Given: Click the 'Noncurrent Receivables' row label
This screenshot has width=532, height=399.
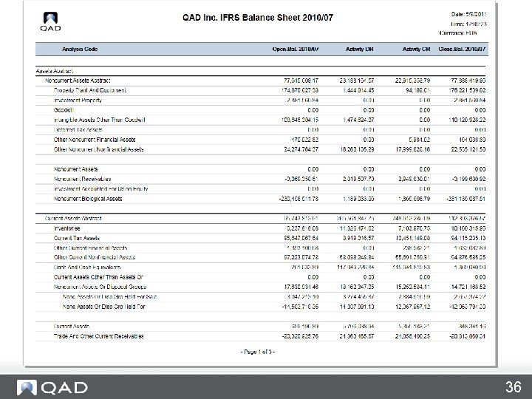Looking at the screenshot, I should (83, 179).
